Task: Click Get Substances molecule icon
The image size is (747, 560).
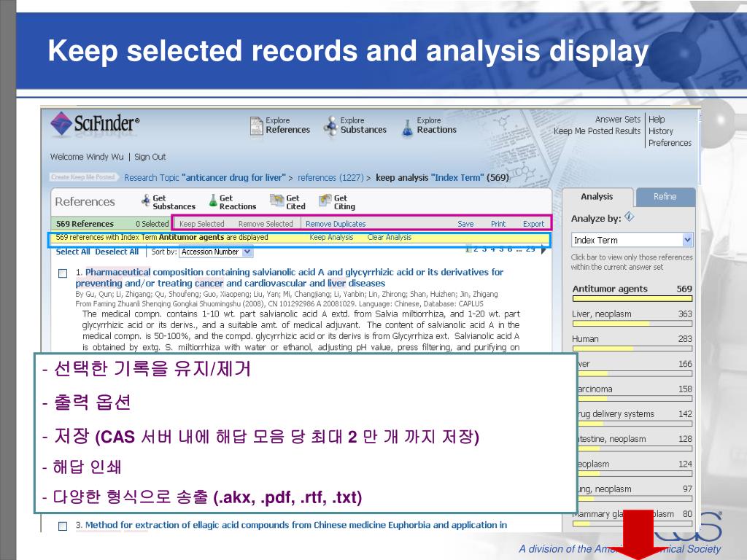Action: coord(146,201)
